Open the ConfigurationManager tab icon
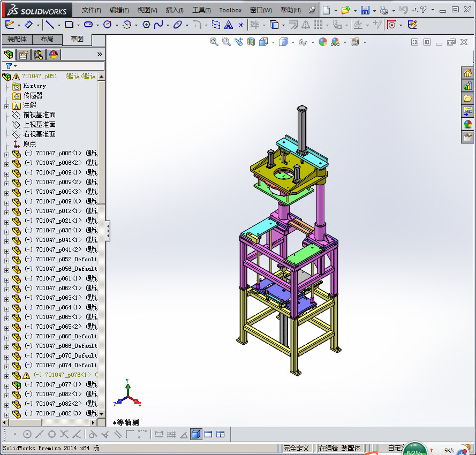Image resolution: width=476 pixels, height=455 pixels. pyautogui.click(x=39, y=55)
